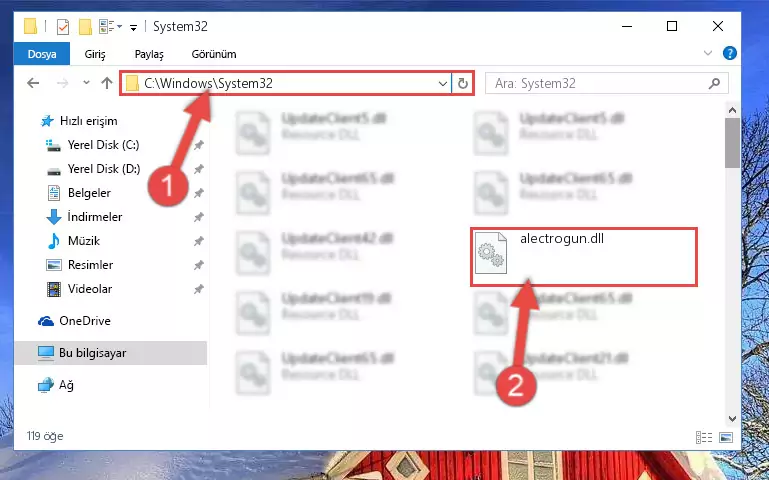The image size is (769, 480).
Task: Click the Back navigation arrow
Action: [33, 83]
